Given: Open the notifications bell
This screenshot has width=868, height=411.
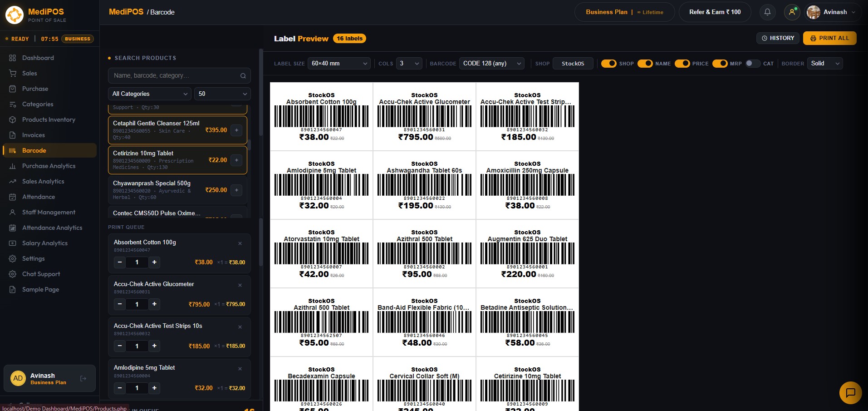Looking at the screenshot, I should pyautogui.click(x=767, y=12).
